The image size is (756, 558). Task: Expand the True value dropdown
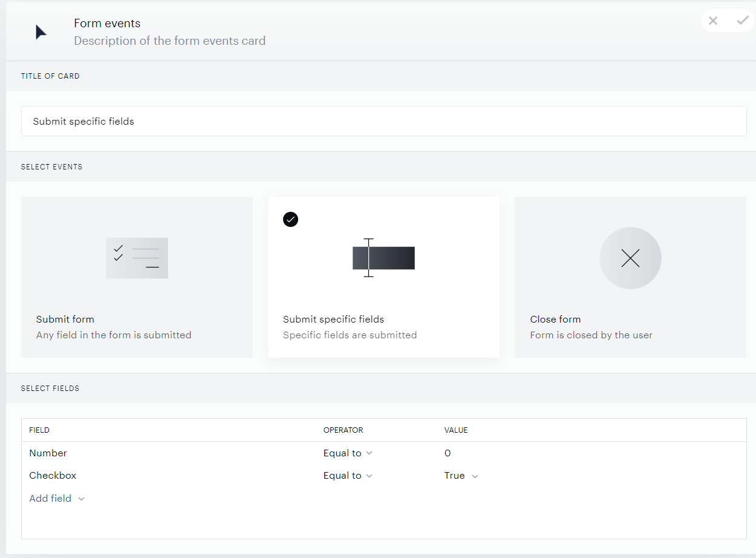(461, 476)
